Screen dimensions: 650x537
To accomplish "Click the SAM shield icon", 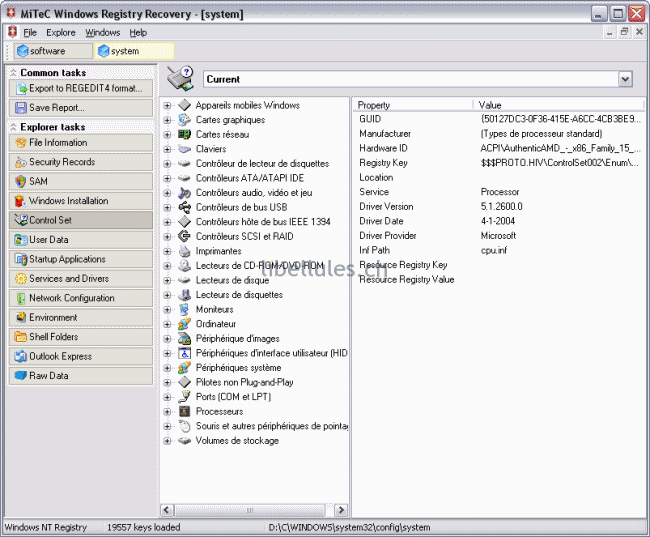I will [21, 181].
